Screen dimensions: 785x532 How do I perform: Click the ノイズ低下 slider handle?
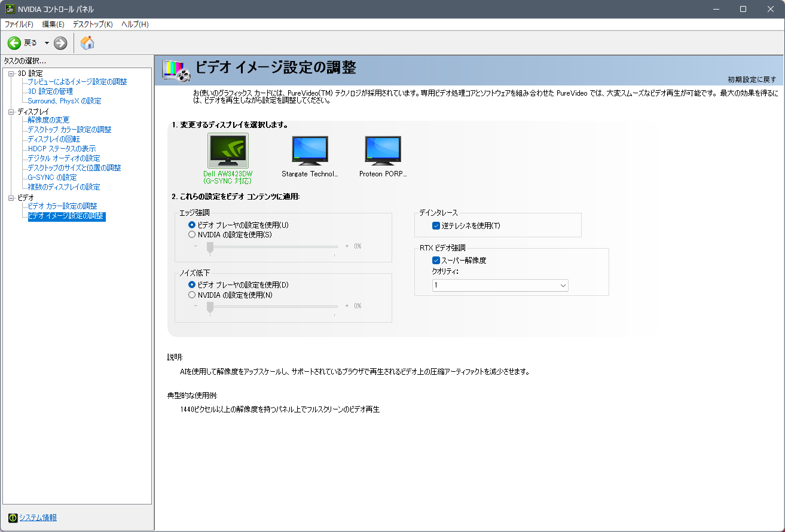point(210,307)
